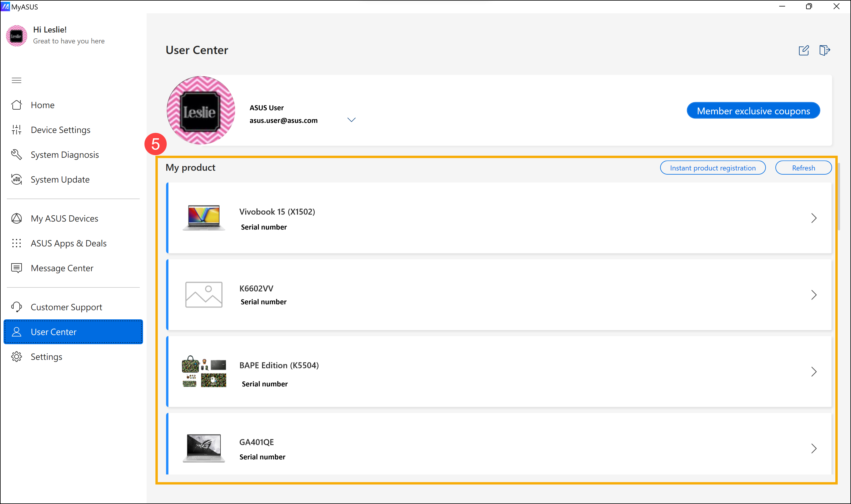Open the Home menu item
The image size is (851, 504).
[x=73, y=105]
